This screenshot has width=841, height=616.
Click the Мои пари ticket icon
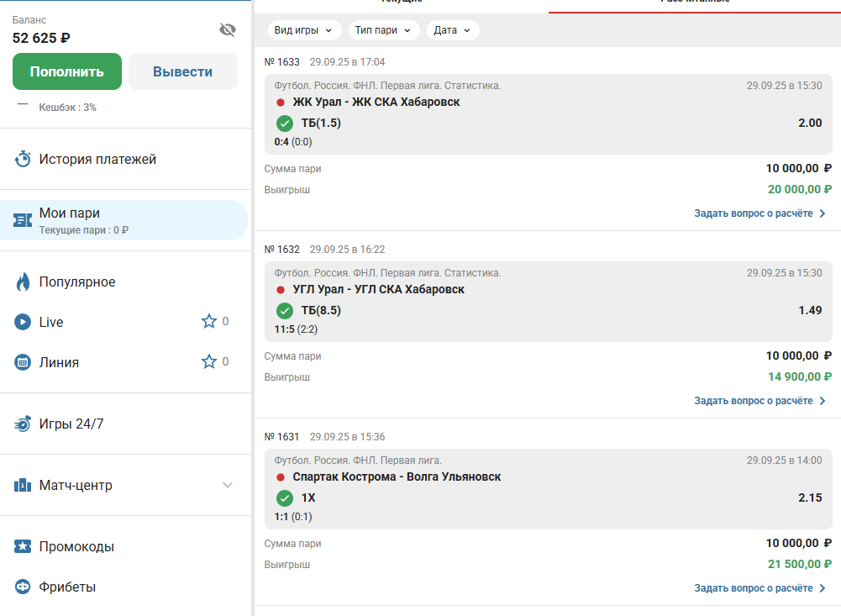[x=23, y=220]
